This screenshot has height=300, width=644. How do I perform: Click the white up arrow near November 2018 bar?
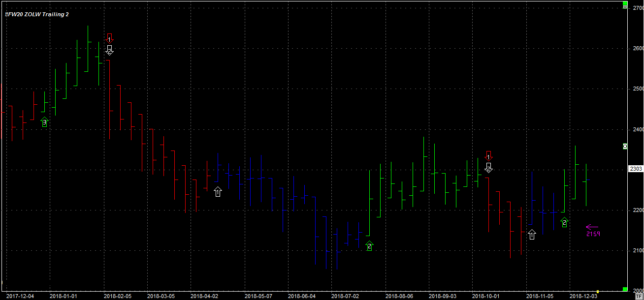(x=531, y=234)
